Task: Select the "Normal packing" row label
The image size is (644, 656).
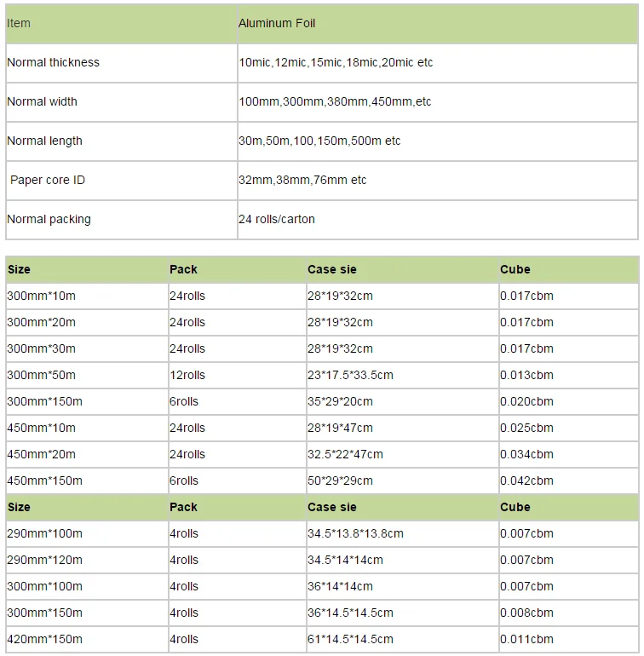Action: pos(49,219)
